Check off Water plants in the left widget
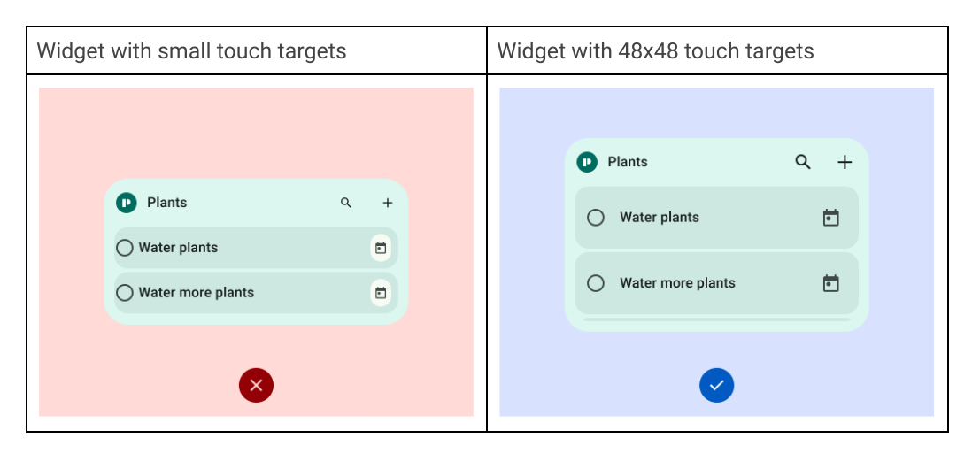This screenshot has width=980, height=469. tap(125, 248)
